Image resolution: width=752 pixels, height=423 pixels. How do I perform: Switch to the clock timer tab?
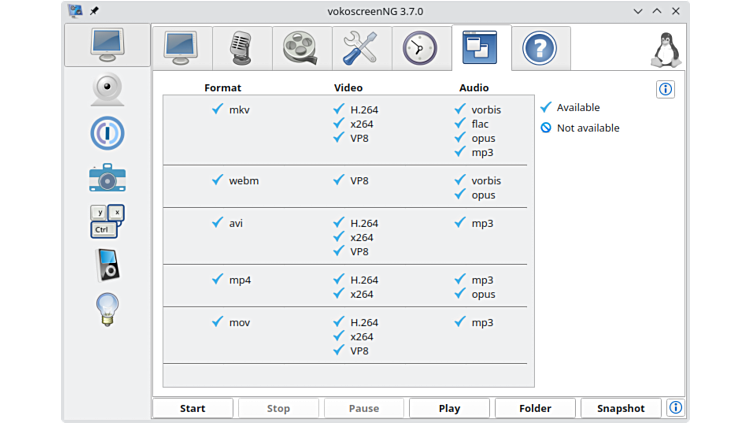coord(420,48)
